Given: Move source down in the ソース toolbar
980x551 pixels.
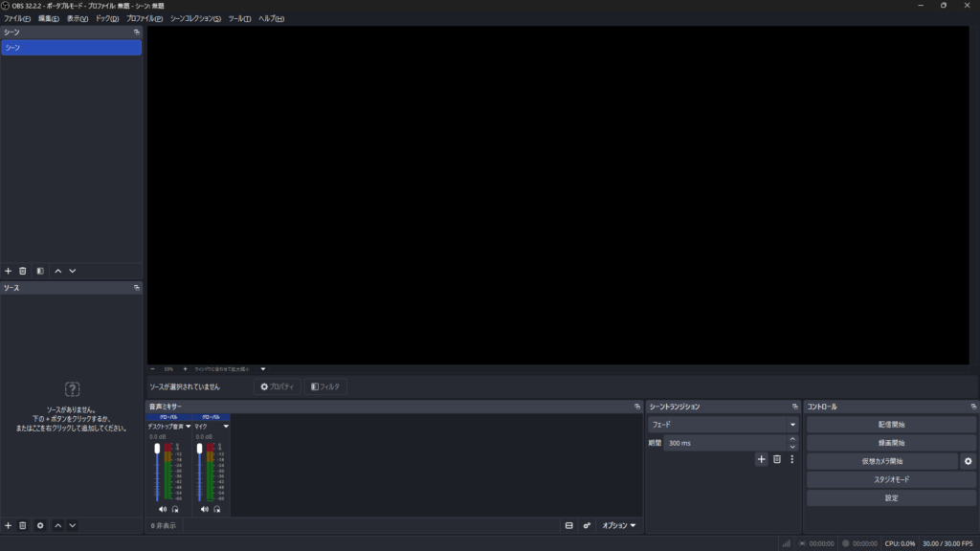Looking at the screenshot, I should tap(73, 526).
